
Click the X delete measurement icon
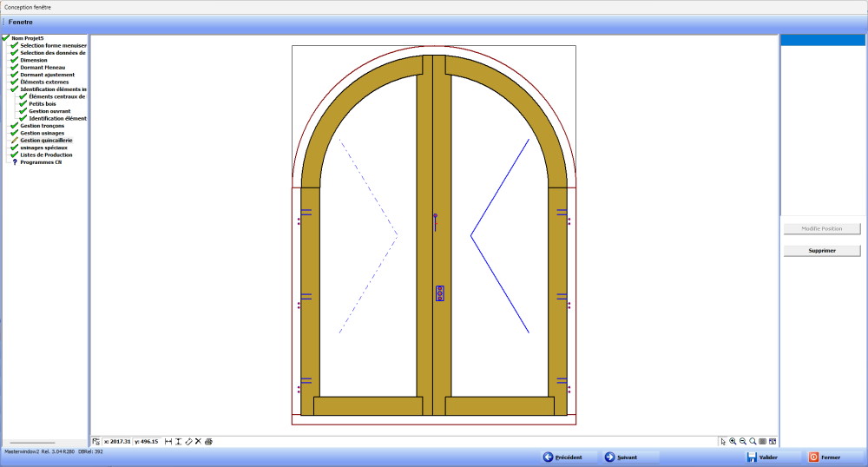[x=198, y=442]
